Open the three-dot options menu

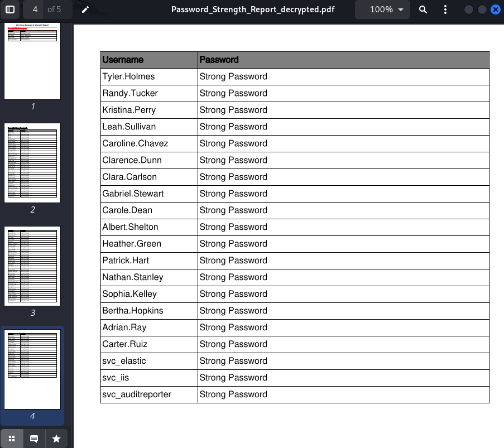pos(445,9)
